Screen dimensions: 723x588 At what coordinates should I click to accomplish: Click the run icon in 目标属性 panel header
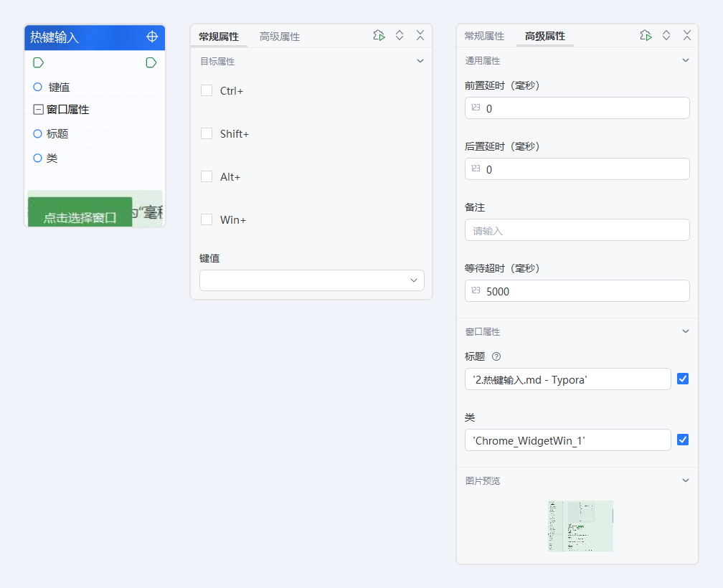(x=379, y=36)
